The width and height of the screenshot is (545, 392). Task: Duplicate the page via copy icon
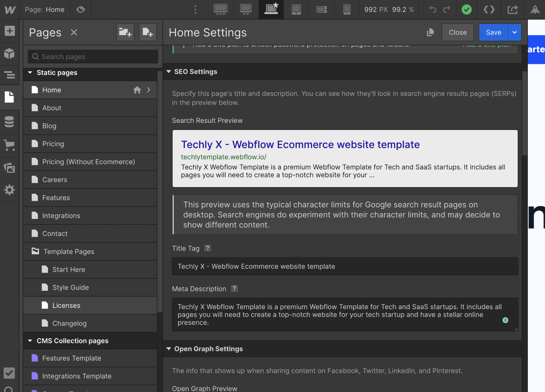(430, 33)
